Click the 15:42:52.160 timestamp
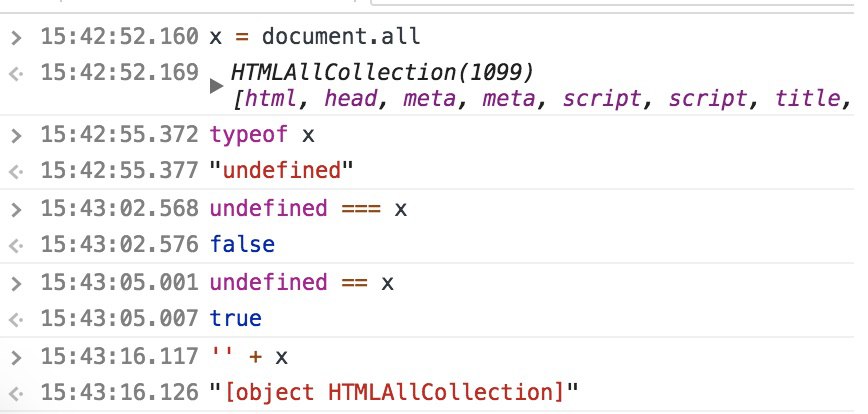This screenshot has width=868, height=414. [119, 37]
